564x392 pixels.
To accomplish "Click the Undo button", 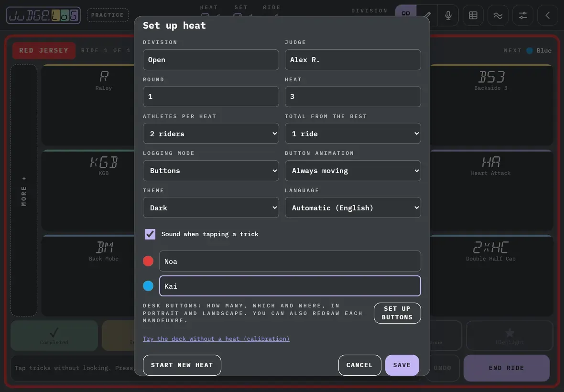I will click(x=443, y=368).
